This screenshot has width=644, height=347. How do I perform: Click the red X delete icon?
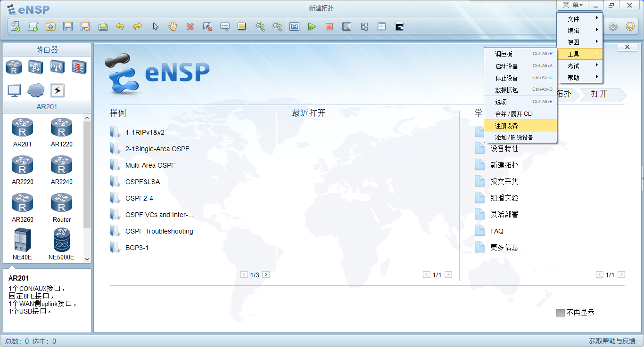pyautogui.click(x=190, y=27)
